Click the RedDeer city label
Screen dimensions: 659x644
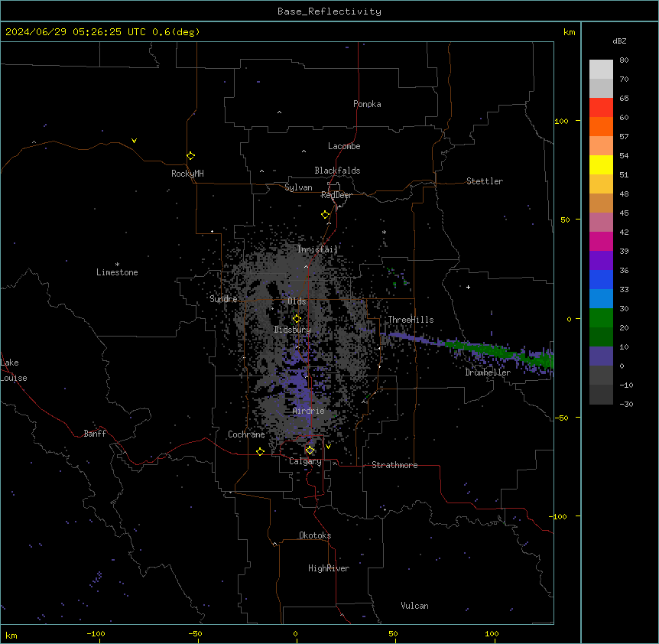point(336,195)
